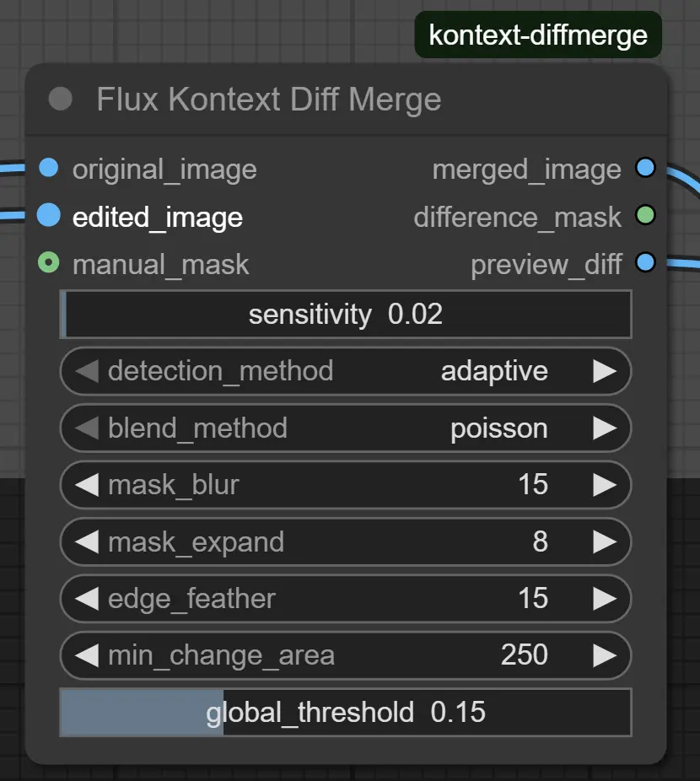The image size is (700, 781).
Task: Click the kontext-diffmerge badge label
Action: coord(538,35)
